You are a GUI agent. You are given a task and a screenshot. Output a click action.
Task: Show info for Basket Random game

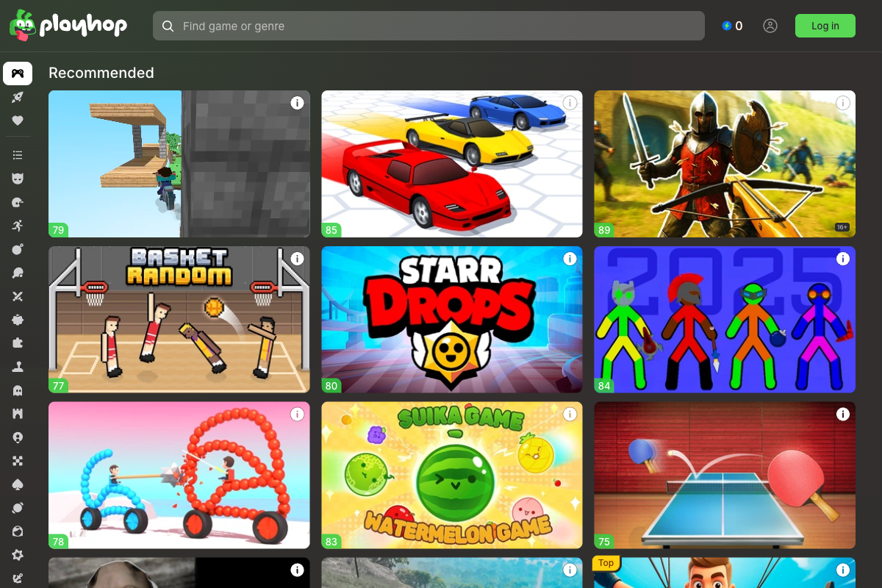tap(297, 259)
